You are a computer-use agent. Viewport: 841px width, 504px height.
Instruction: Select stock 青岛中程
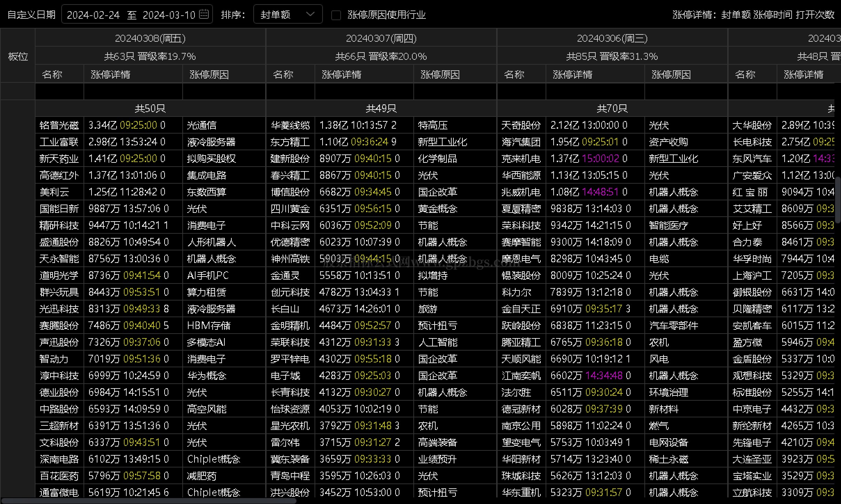tap(290, 475)
